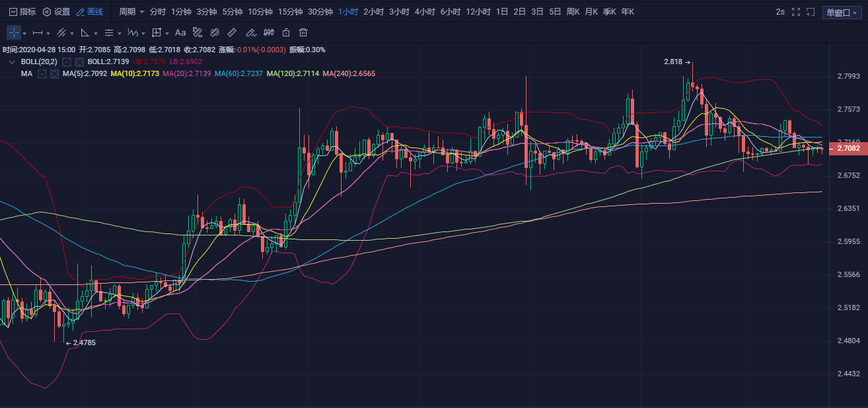Open the BOLL settings gear icon
The image size is (868, 408).
pyautogui.click(x=67, y=61)
